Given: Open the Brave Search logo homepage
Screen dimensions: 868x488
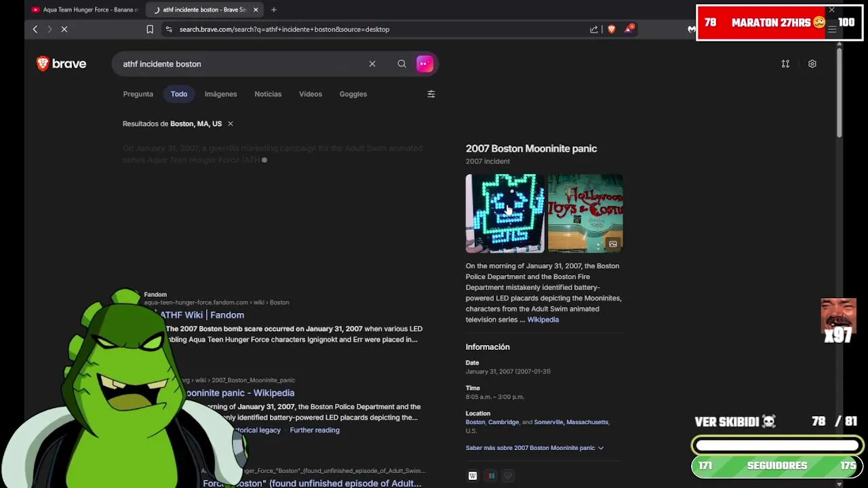Looking at the screenshot, I should (x=62, y=64).
